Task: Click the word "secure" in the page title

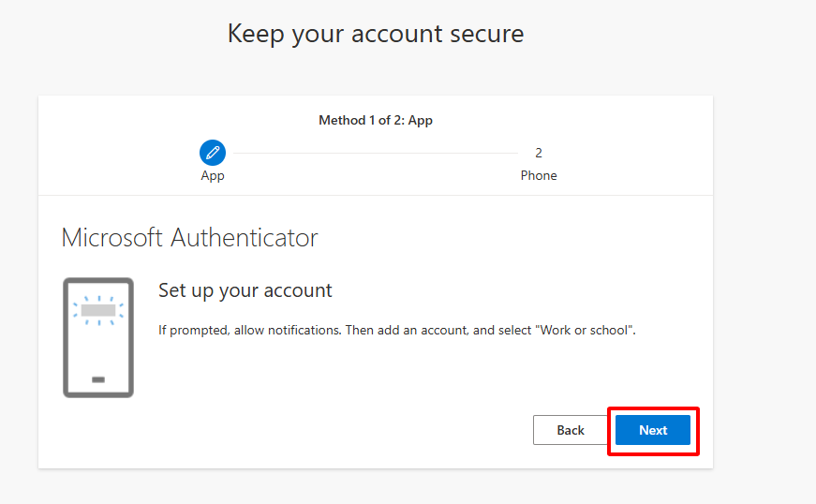Action: tap(485, 35)
